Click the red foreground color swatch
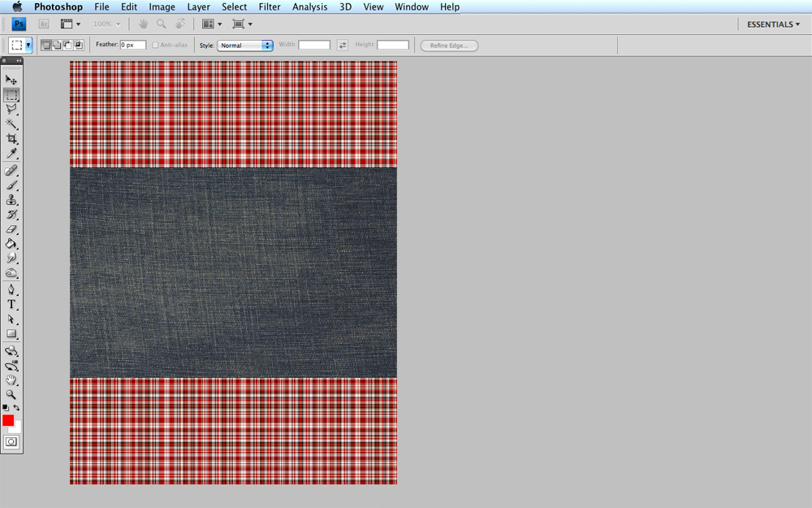The width and height of the screenshot is (812, 508). 10,421
